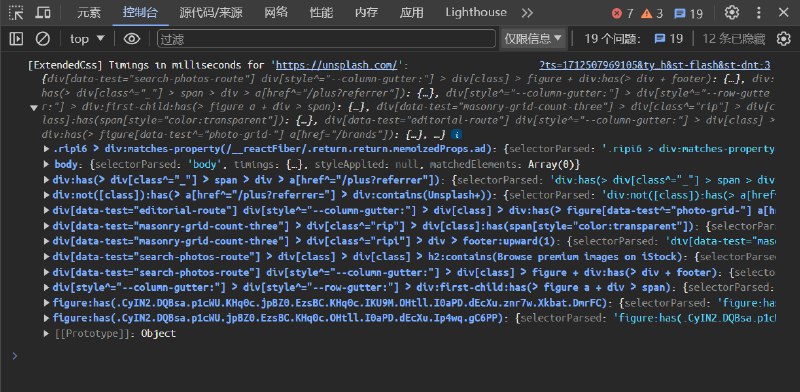Image resolution: width=800 pixels, height=392 pixels.
Task: Open the 仅限信息 log level dropdown
Action: (533, 39)
